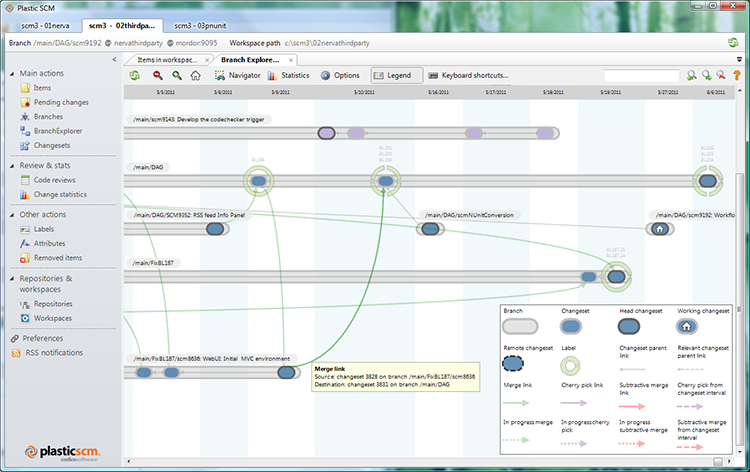Click the 5/10/2011 date marker
This screenshot has height=472, width=750.
[364, 92]
